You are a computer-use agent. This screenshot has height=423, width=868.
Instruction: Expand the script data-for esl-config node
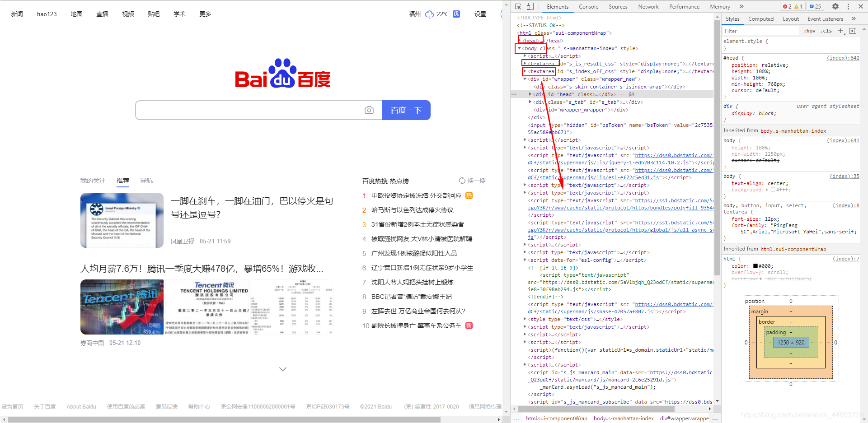point(525,260)
